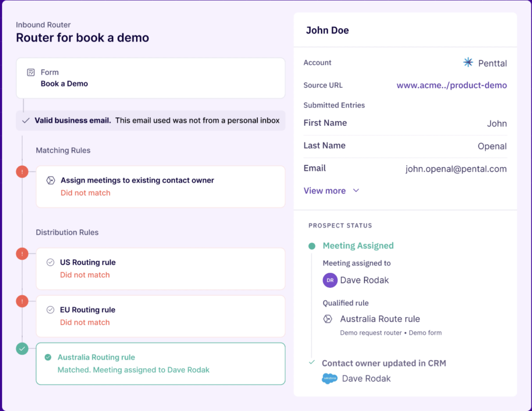Screen dimensions: 532x411
Task: Click the Salesforce icon next to Dave Rodak
Action: coord(329,378)
